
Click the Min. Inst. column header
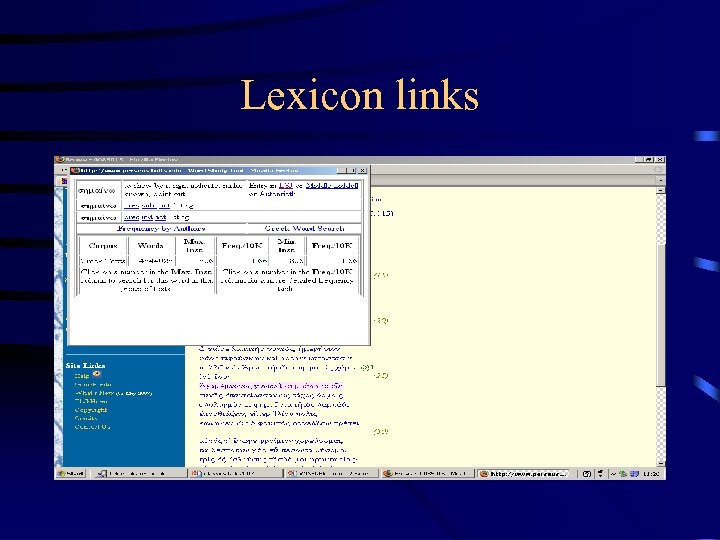(x=287, y=246)
